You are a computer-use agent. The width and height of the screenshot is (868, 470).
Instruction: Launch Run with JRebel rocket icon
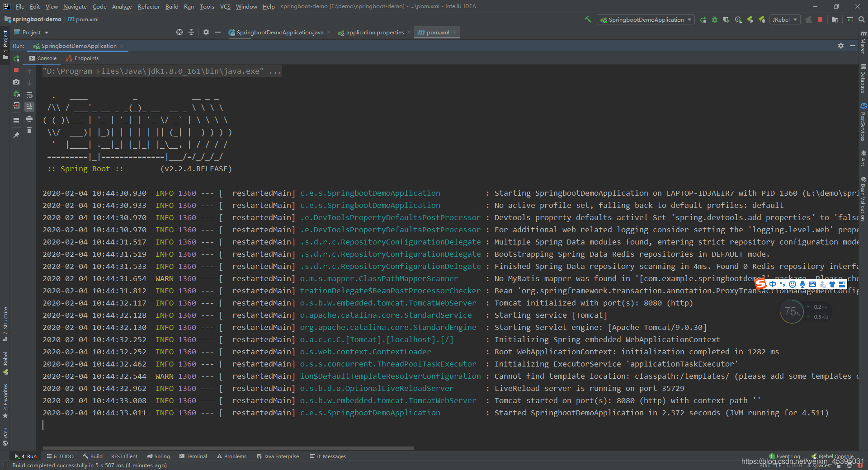[750, 19]
